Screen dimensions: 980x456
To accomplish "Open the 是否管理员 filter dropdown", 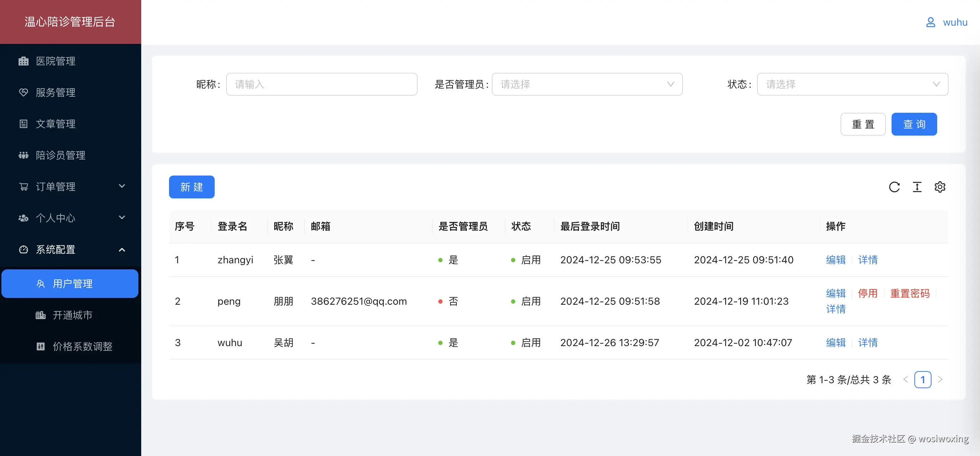I will coord(587,84).
